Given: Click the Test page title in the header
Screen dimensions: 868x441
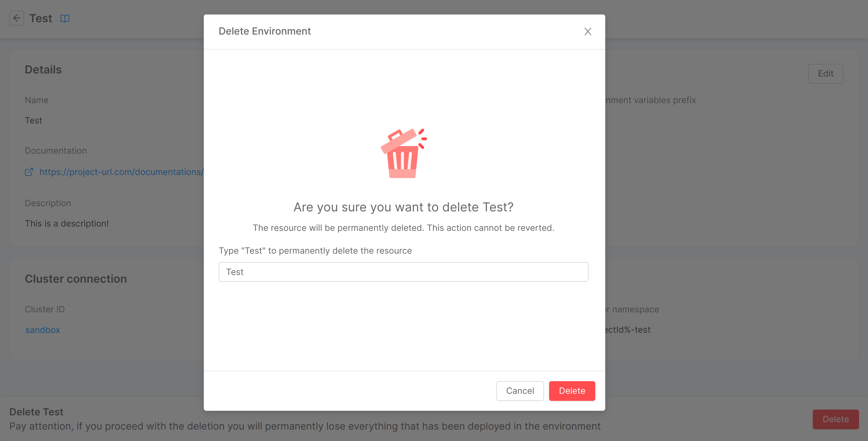Looking at the screenshot, I should pyautogui.click(x=40, y=18).
